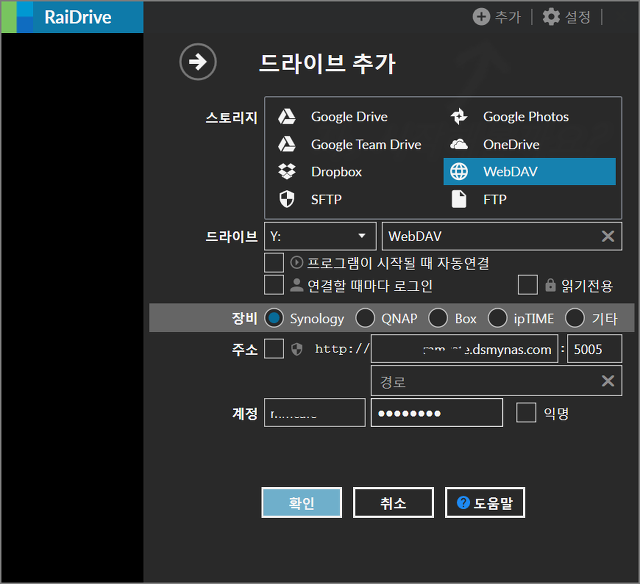Viewport: 640px width, 584px height.
Task: Click the 경로 path input field
Action: click(x=496, y=381)
